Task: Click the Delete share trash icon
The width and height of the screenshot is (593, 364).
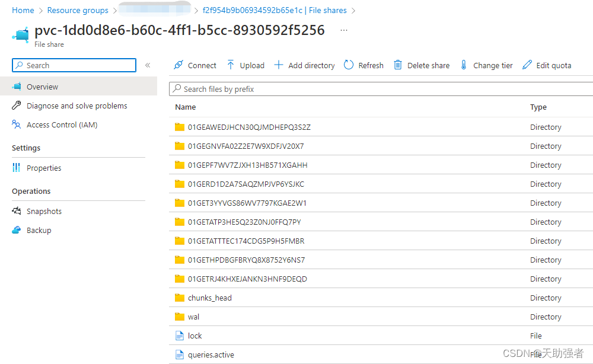Action: (397, 65)
